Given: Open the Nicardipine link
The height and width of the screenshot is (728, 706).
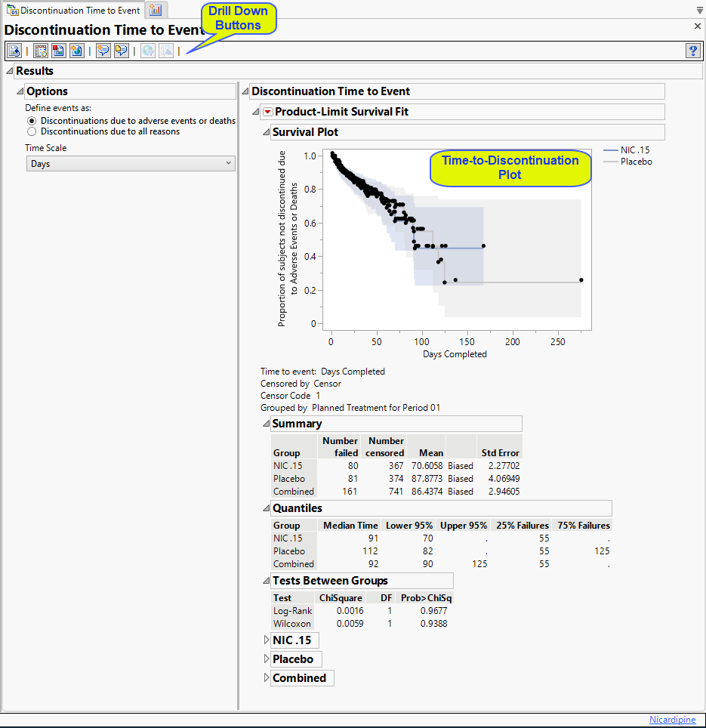Looking at the screenshot, I should pos(672,719).
